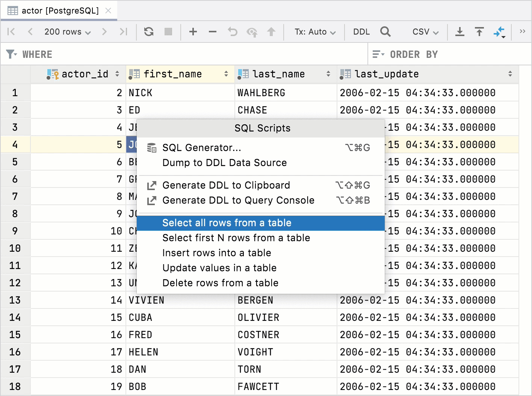Delete selected rows with the minus icon
Viewport: 532px width, 396px height.
tap(213, 32)
